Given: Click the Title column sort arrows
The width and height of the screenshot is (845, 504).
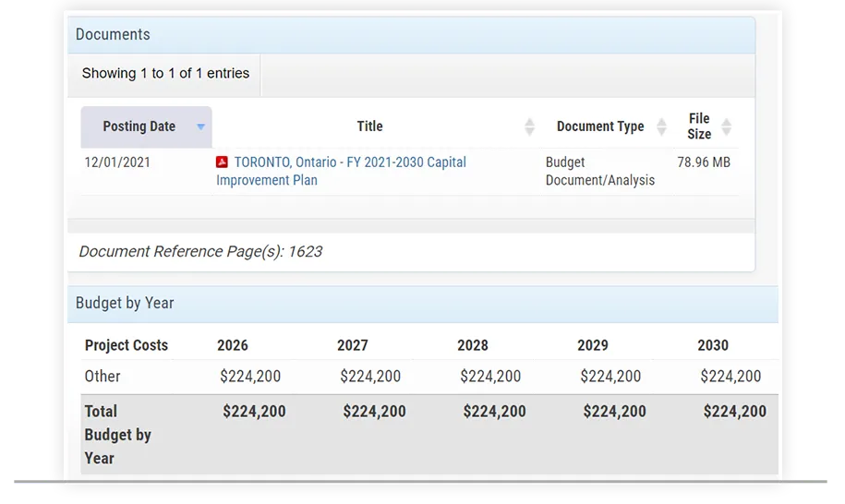Looking at the screenshot, I should coord(530,126).
